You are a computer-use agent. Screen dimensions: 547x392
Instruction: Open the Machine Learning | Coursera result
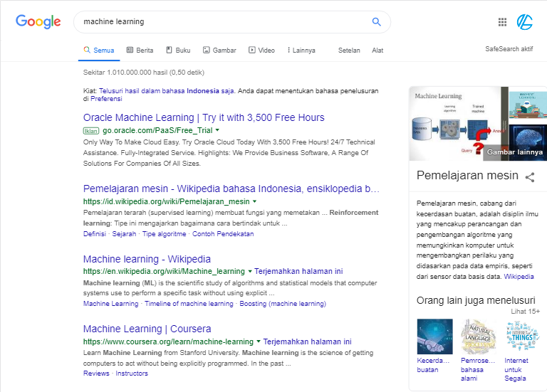point(147,329)
